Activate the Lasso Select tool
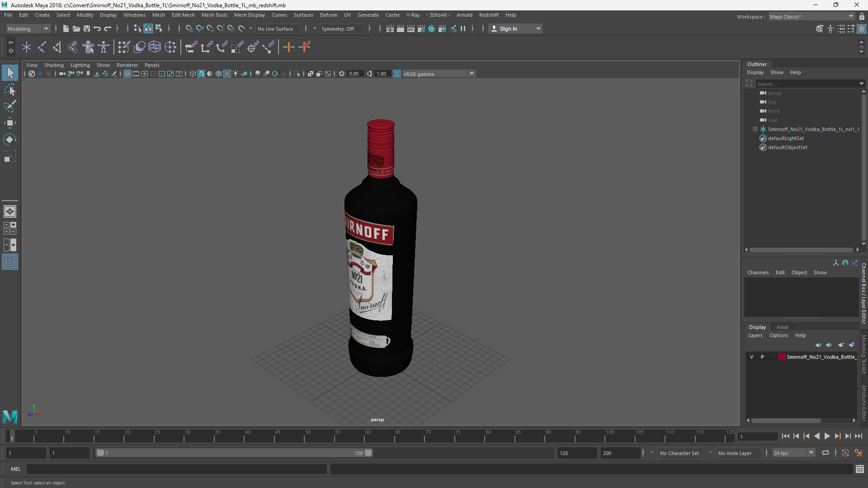Screen dimensions: 868x488 coord(10,90)
